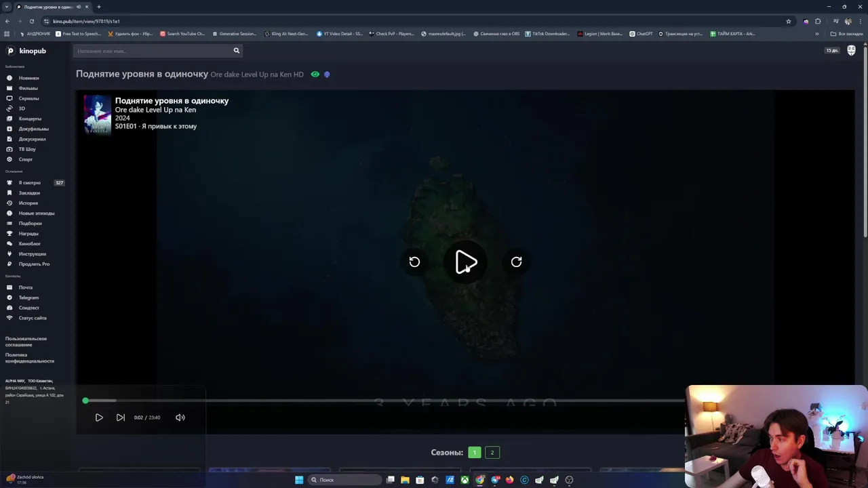Click the green playhead on progress bar
Image resolution: width=868 pixels, height=488 pixels.
[85, 401]
